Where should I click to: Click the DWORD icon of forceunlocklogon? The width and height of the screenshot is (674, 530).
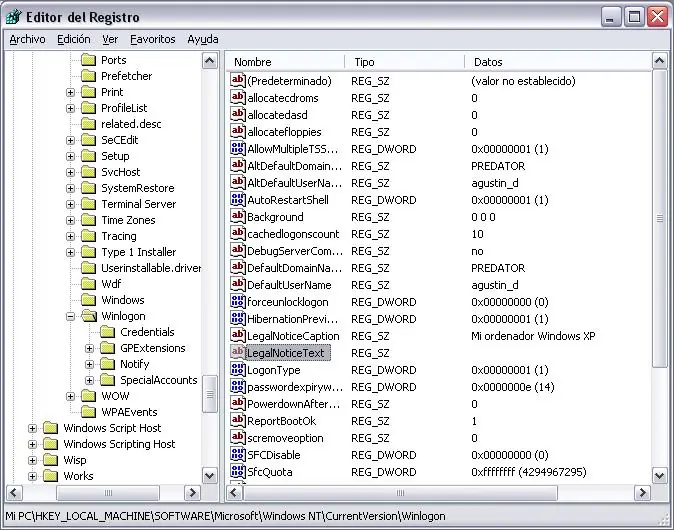[x=238, y=301]
